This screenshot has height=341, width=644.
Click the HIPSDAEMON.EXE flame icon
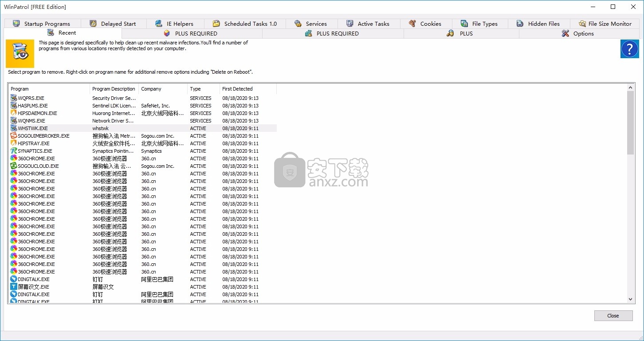(x=13, y=113)
